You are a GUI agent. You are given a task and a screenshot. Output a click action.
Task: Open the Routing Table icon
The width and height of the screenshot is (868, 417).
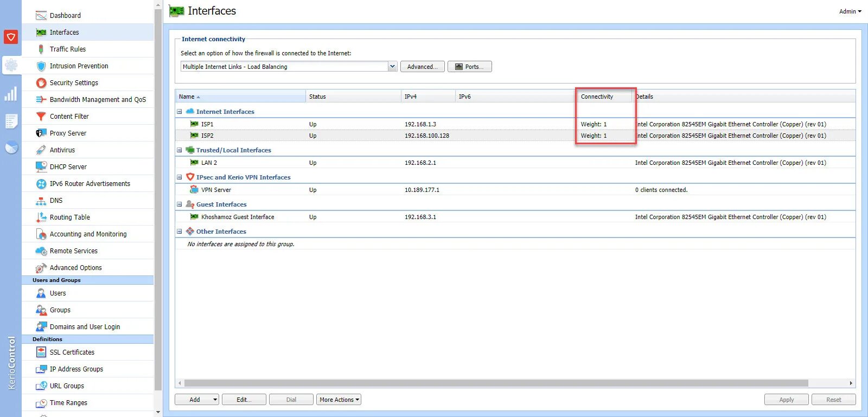pyautogui.click(x=41, y=217)
